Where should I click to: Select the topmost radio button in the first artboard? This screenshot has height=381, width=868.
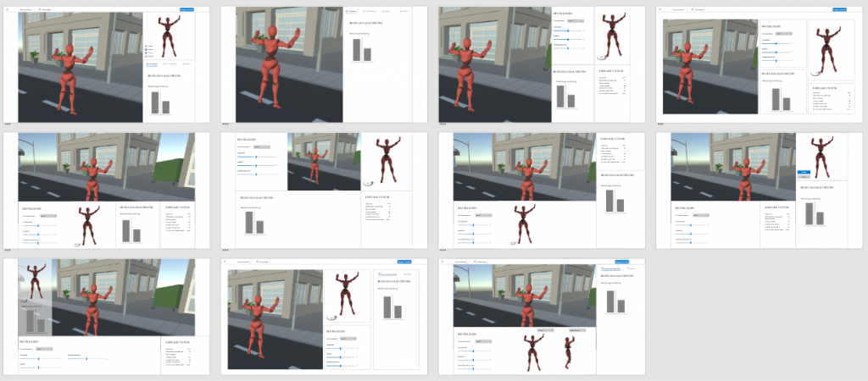pyautogui.click(x=147, y=47)
